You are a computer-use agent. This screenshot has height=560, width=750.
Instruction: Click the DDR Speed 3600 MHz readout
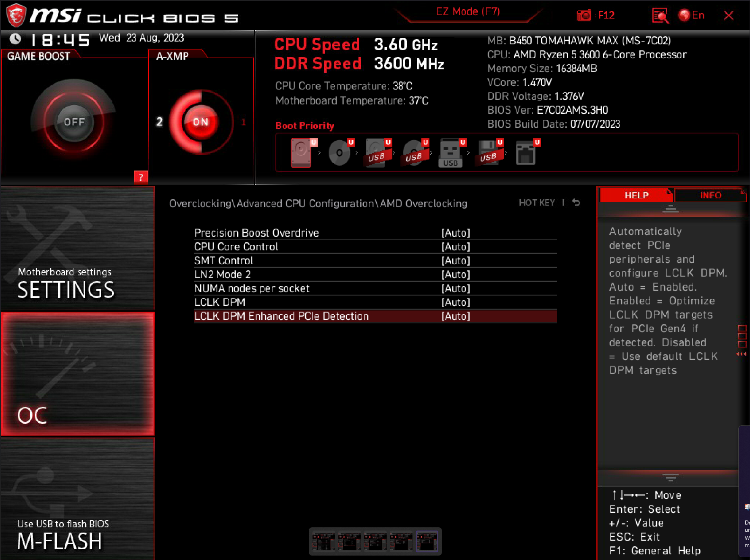pyautogui.click(x=359, y=64)
